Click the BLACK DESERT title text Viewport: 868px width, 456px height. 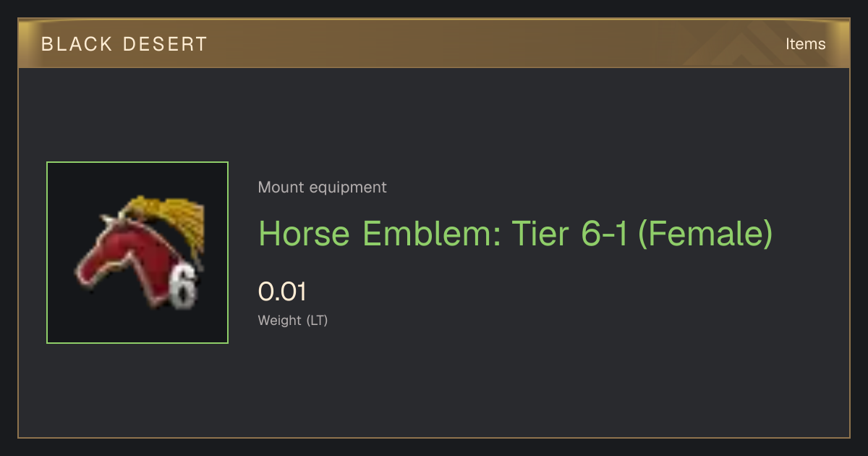124,44
